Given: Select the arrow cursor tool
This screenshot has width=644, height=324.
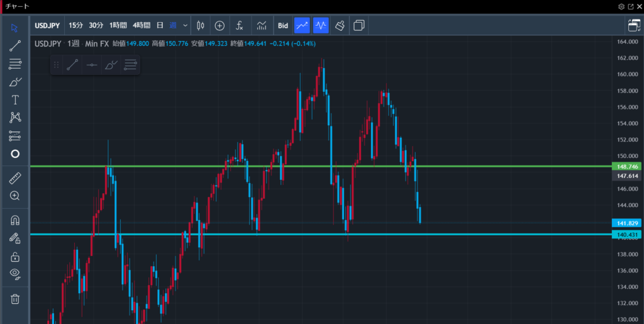Looking at the screenshot, I should click(x=15, y=28).
